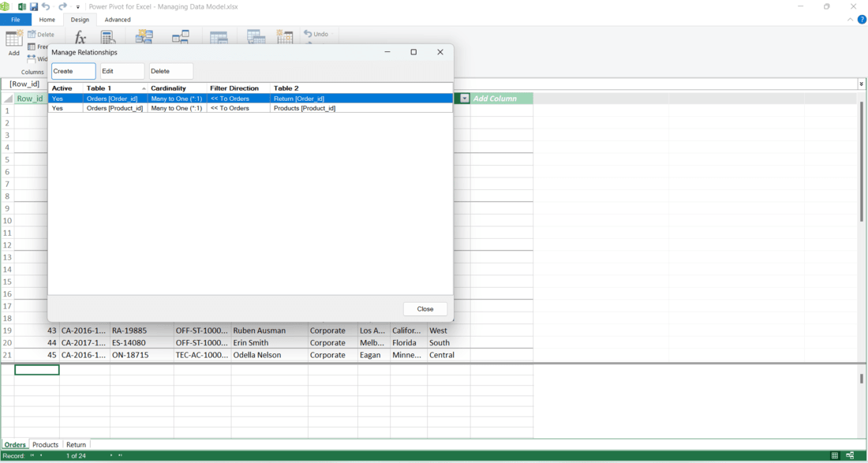Collapse the ribbon with the chevron

(x=851, y=20)
